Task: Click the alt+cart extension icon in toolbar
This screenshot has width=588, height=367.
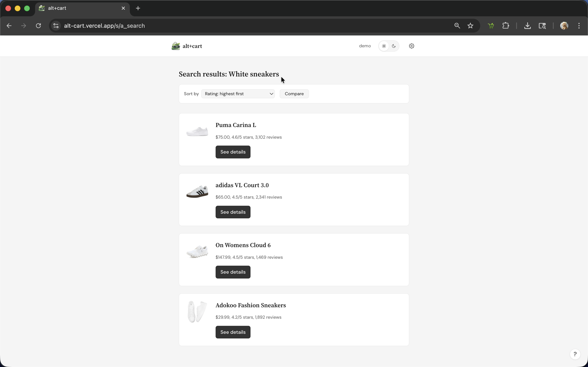Action: pyautogui.click(x=491, y=25)
